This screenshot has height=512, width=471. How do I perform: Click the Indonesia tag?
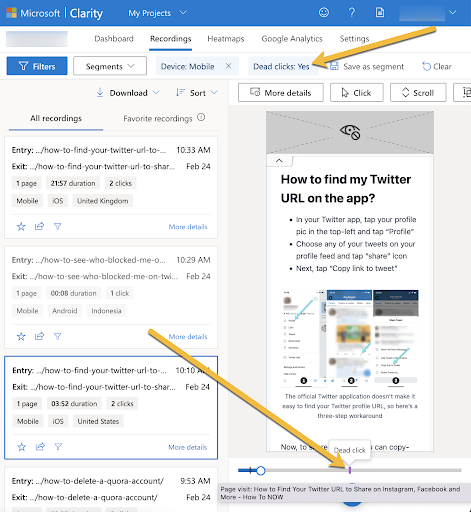pos(106,311)
